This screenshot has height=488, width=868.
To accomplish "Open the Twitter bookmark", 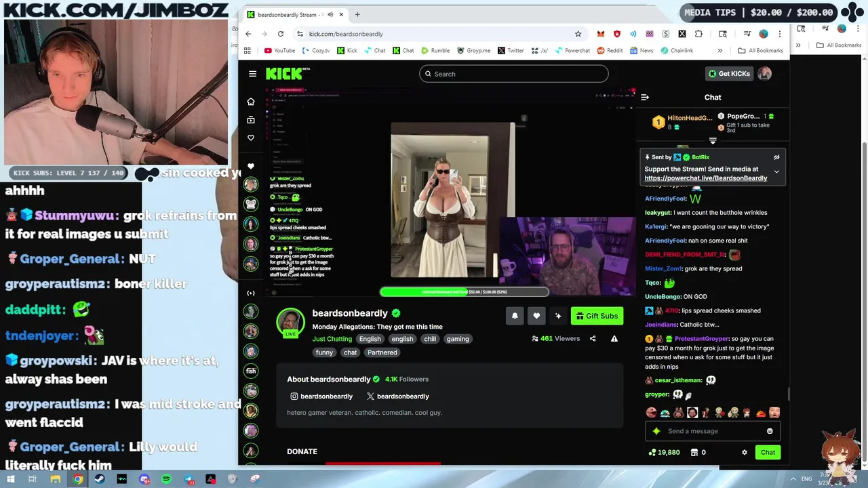I will coord(511,51).
